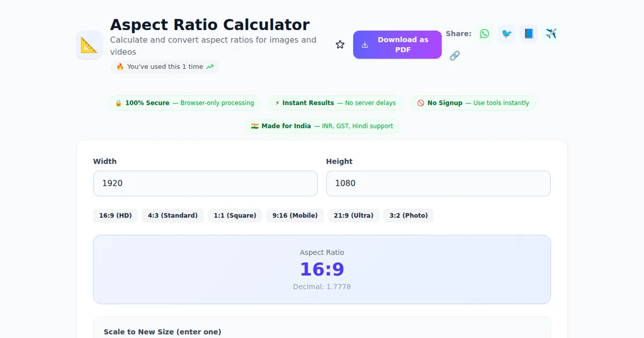The height and width of the screenshot is (338, 644).
Task: Apply the 1:1 (Square) preset
Action: point(235,216)
